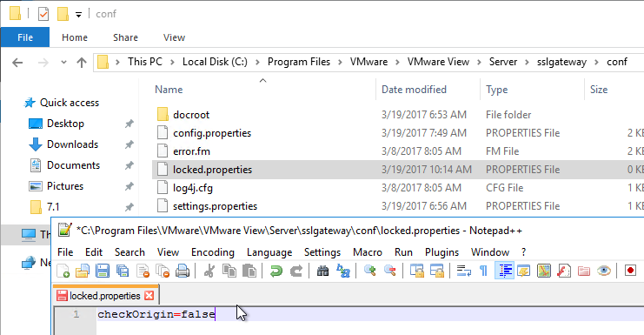
Task: Toggle the Document Map panel
Action: point(544,271)
